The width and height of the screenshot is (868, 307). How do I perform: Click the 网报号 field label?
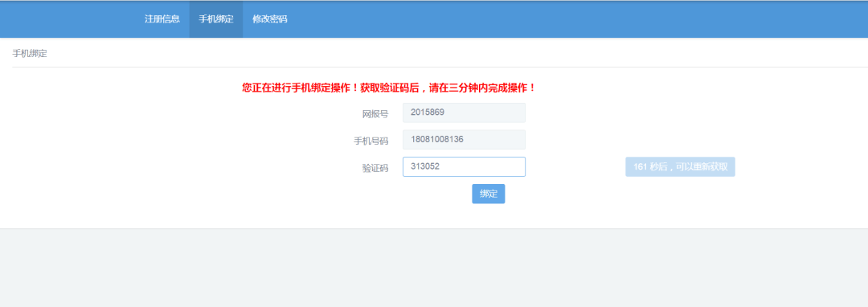pyautogui.click(x=375, y=114)
